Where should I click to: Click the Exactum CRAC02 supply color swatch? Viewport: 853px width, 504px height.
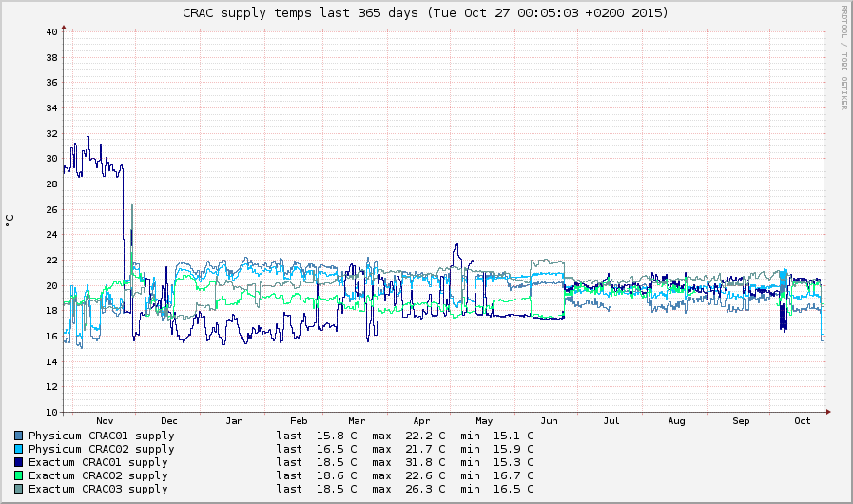(19, 475)
